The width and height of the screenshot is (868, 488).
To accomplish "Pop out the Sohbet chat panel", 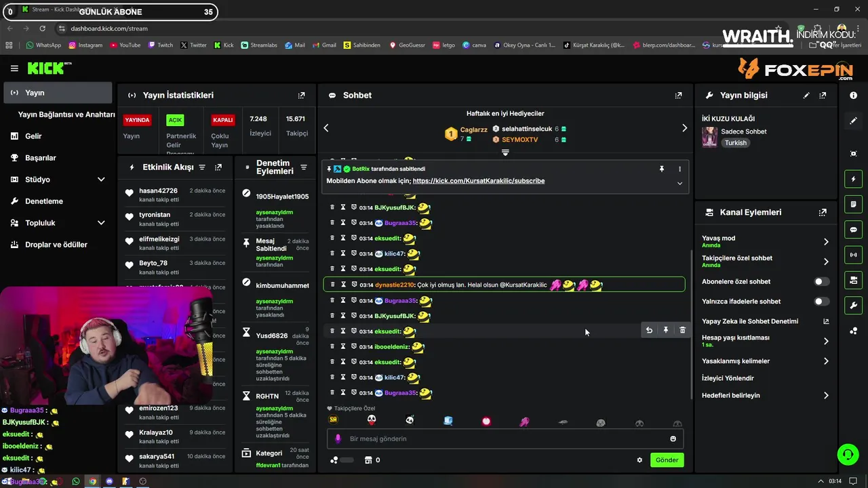I will click(x=678, y=96).
